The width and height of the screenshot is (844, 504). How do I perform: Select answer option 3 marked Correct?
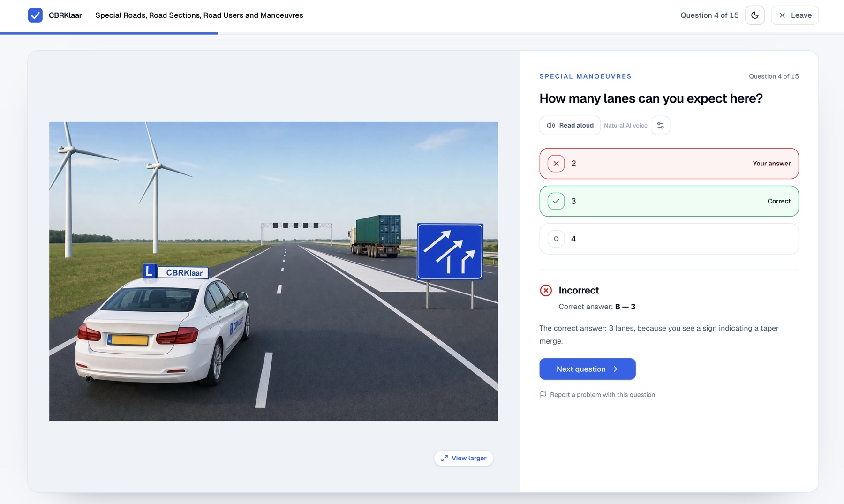coord(669,201)
